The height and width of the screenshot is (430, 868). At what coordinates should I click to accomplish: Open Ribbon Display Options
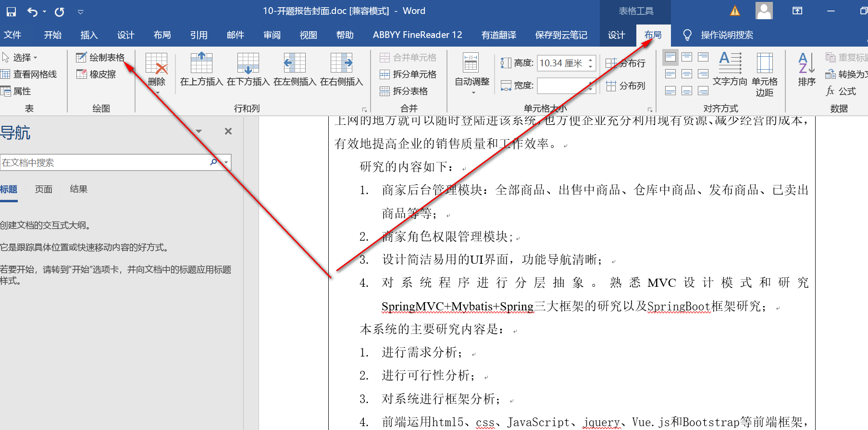[x=797, y=11]
